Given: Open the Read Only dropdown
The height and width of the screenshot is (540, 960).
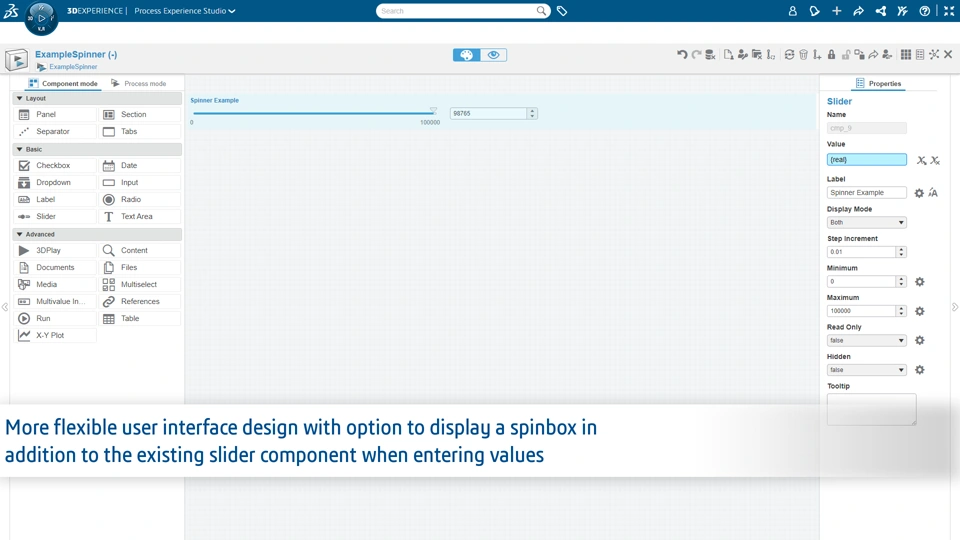Looking at the screenshot, I should pos(866,340).
